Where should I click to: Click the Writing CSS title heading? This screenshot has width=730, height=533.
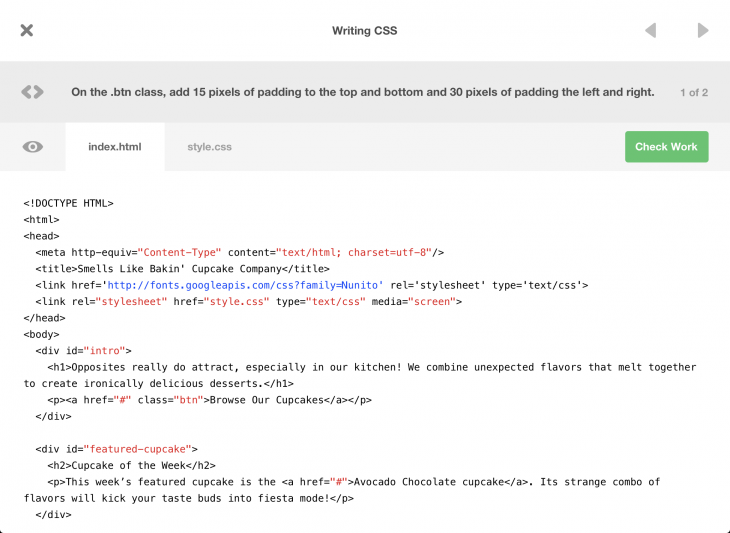364,31
